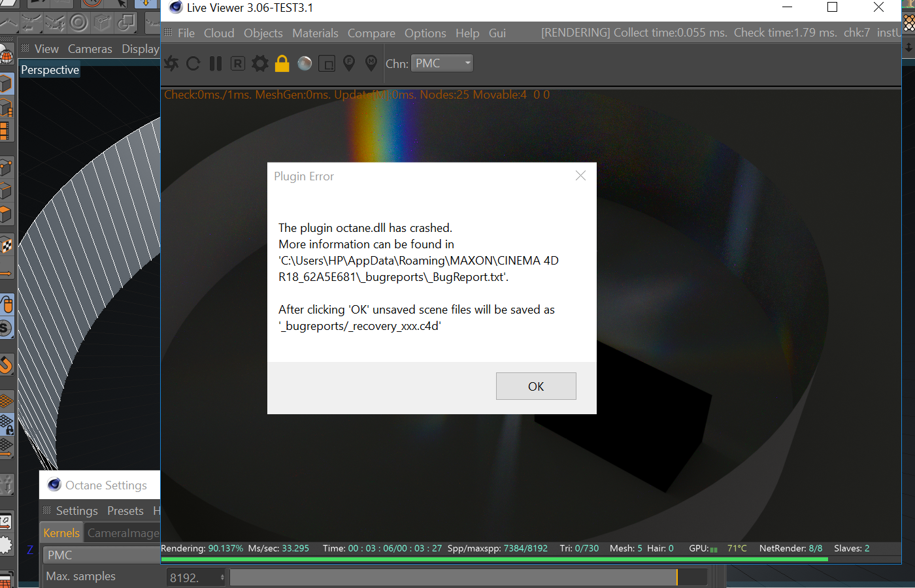Switch to the CameraImager tab
Screen dimensions: 915x588
coord(123,533)
